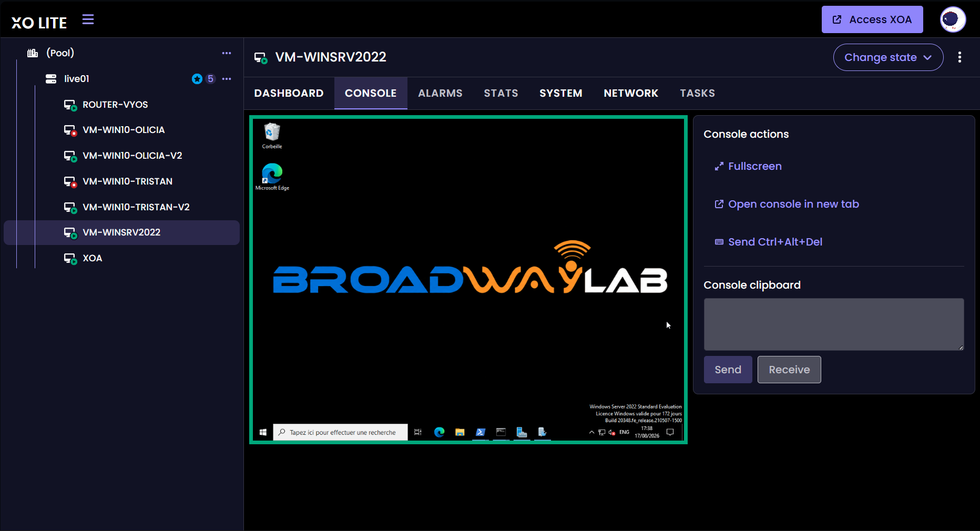The width and height of the screenshot is (980, 531).
Task: Open Edge from the console taskbar
Action: (x=439, y=432)
